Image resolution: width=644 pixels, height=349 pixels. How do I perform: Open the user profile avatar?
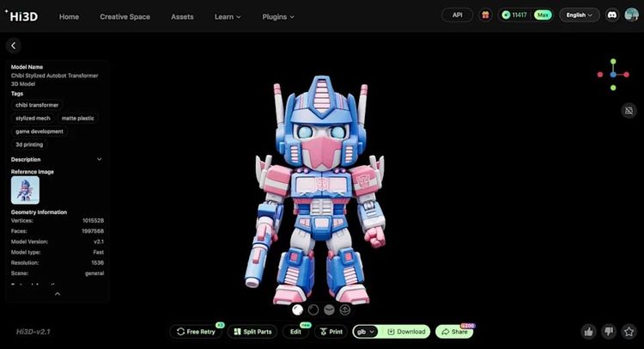631,15
